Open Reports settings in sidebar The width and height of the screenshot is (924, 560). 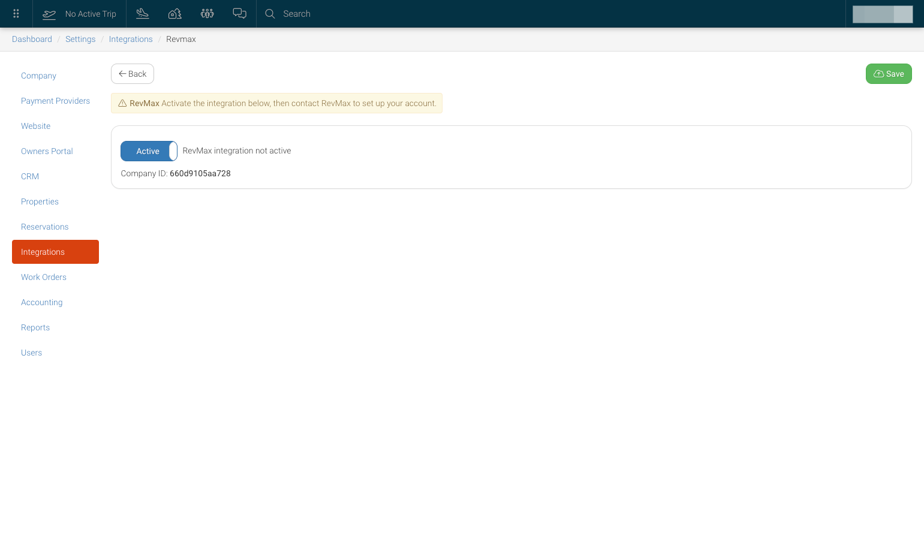[55, 327]
